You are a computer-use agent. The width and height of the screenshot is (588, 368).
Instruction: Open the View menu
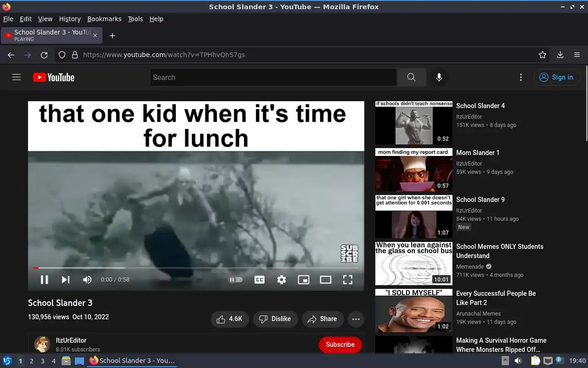pyautogui.click(x=45, y=19)
